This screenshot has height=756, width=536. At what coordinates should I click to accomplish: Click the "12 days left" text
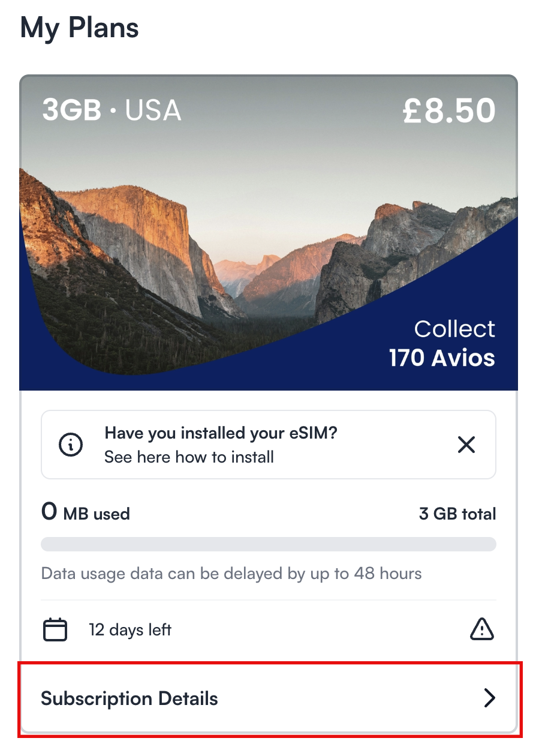coord(130,630)
